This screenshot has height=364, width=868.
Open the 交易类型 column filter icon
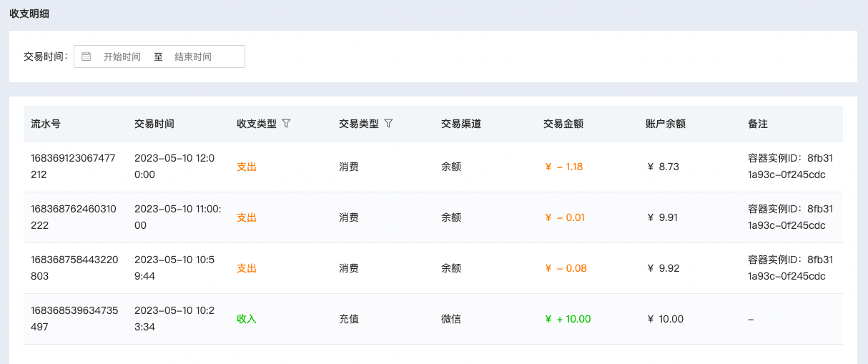point(388,124)
